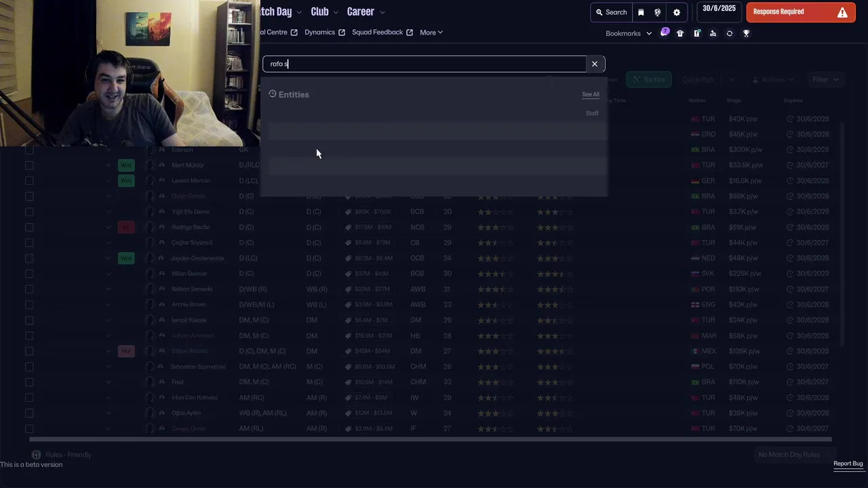Open the circular arrows transfer icon
Image resolution: width=868 pixels, height=488 pixels.
coord(730,33)
